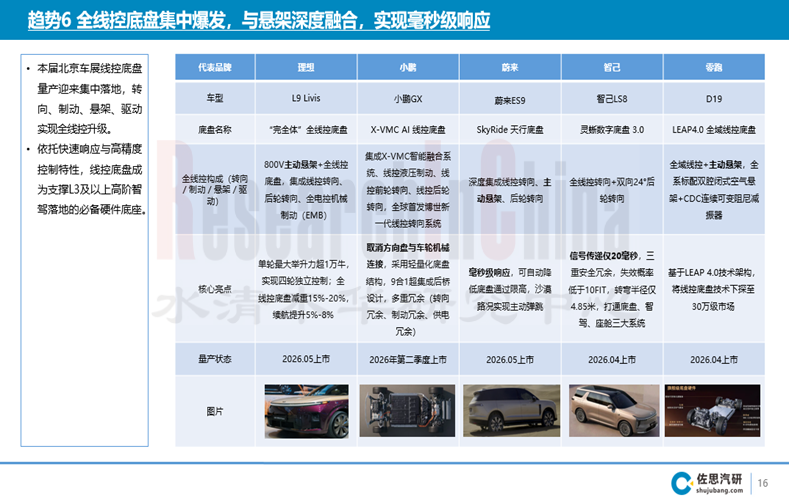Select the 底盘名称 row label
This screenshot has height=500, width=789.
click(215, 129)
